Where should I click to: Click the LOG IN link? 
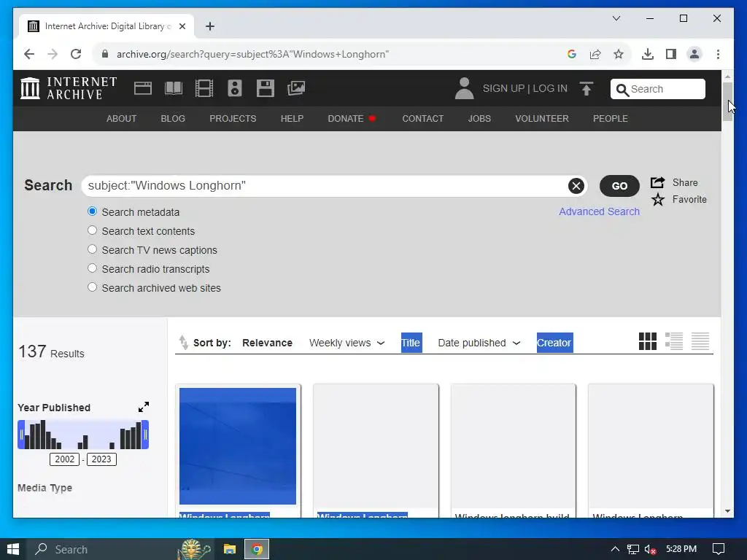[x=550, y=88]
